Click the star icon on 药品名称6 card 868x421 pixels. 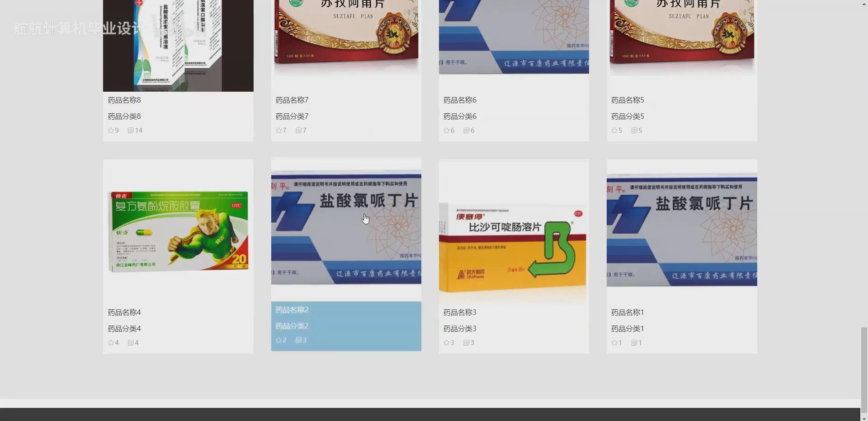pos(447,131)
